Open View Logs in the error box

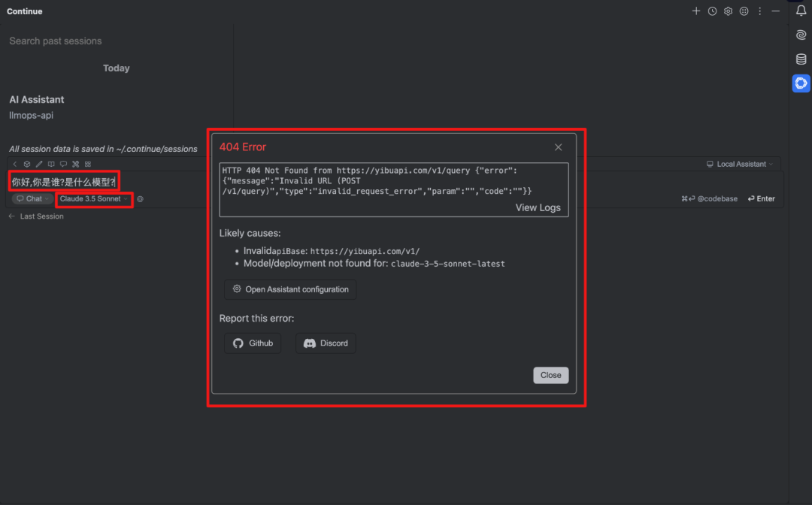[x=538, y=207]
